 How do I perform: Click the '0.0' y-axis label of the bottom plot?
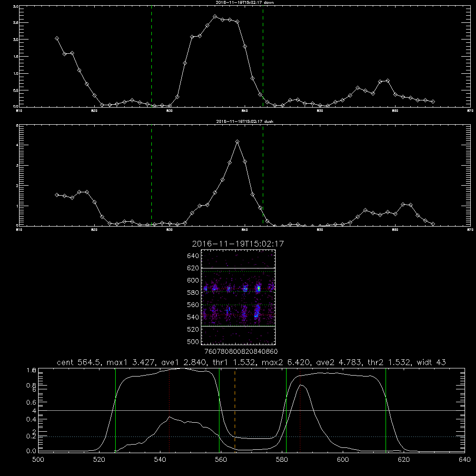coord(31,451)
